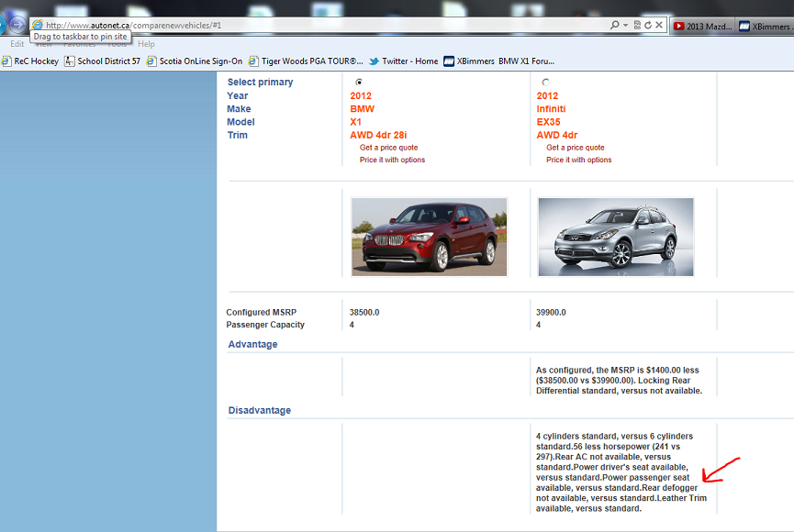Click the red BMW X1 photo

point(430,237)
